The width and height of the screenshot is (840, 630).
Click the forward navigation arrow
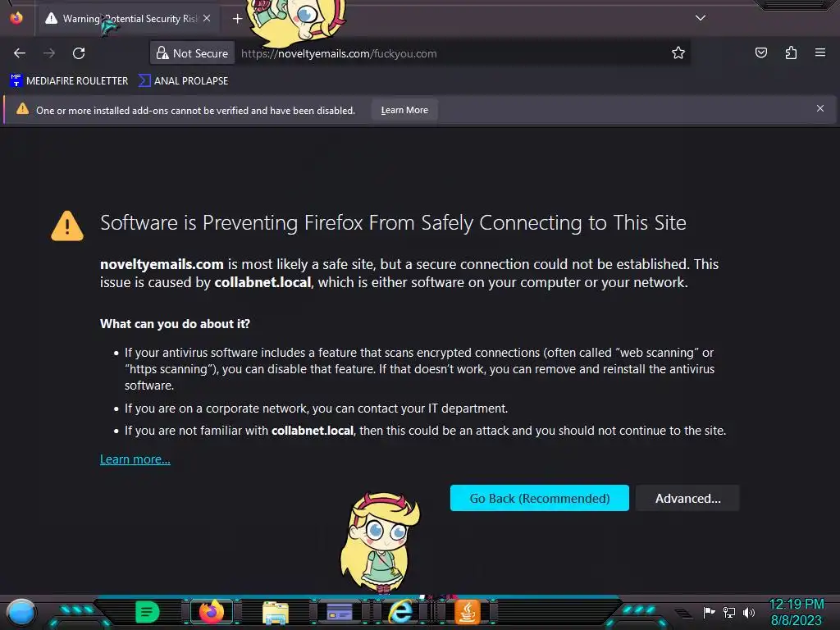[x=49, y=53]
